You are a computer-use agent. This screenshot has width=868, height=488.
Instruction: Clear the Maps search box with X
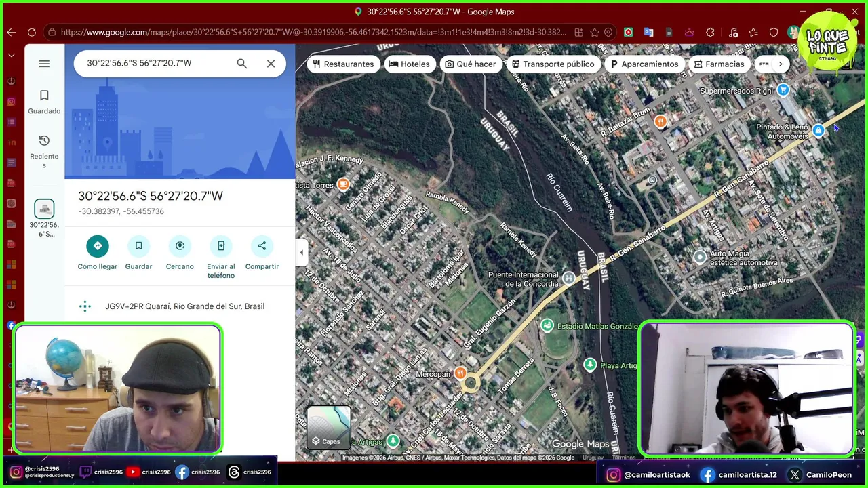click(x=271, y=64)
